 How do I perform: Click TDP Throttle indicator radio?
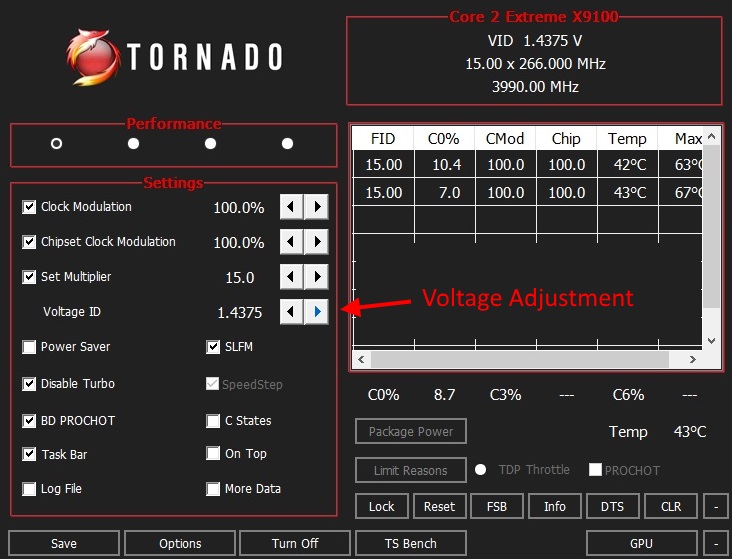(x=480, y=469)
